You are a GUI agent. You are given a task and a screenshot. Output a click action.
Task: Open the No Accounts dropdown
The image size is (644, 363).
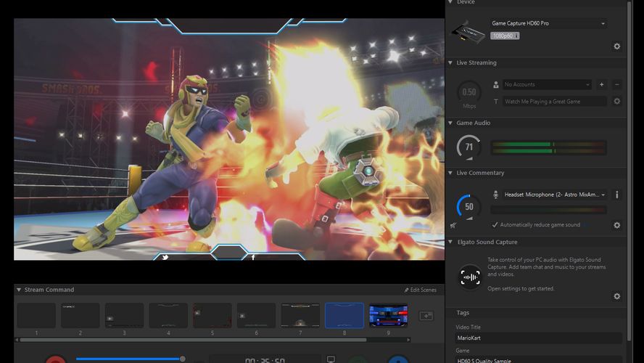click(548, 85)
